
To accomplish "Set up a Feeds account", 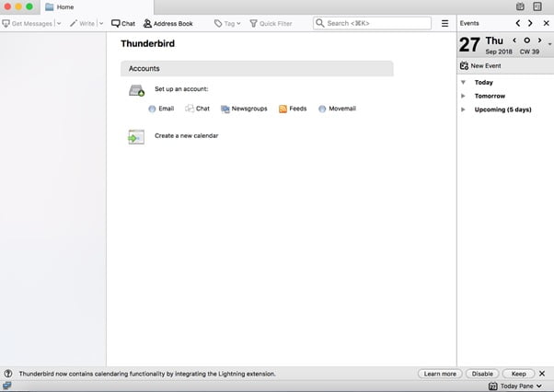I will 293,109.
